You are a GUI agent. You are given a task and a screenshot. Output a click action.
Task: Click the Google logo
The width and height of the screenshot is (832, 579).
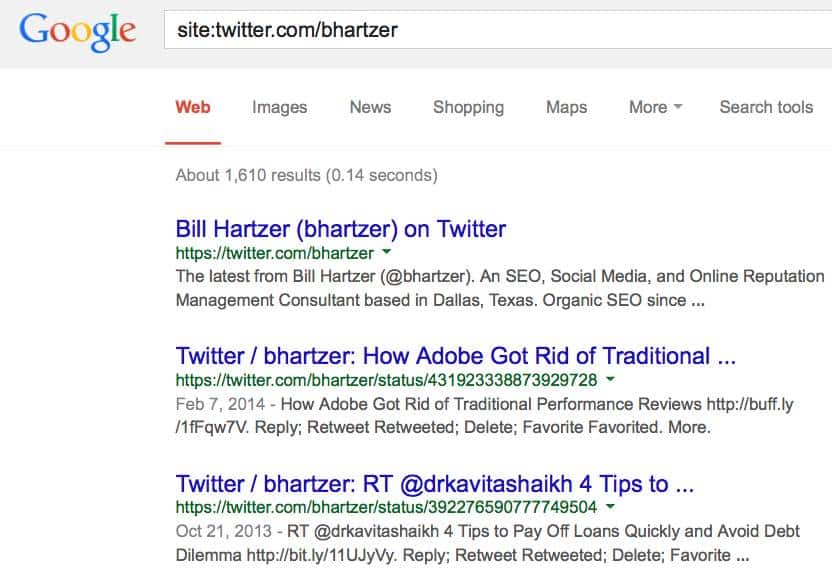coord(77,31)
